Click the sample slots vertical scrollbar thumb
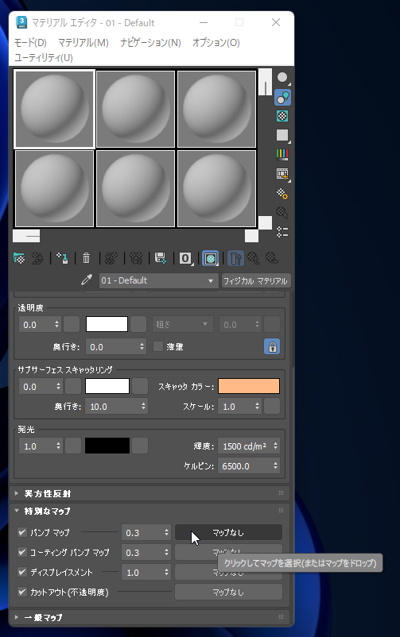This screenshot has height=637, width=400. pos(265,82)
